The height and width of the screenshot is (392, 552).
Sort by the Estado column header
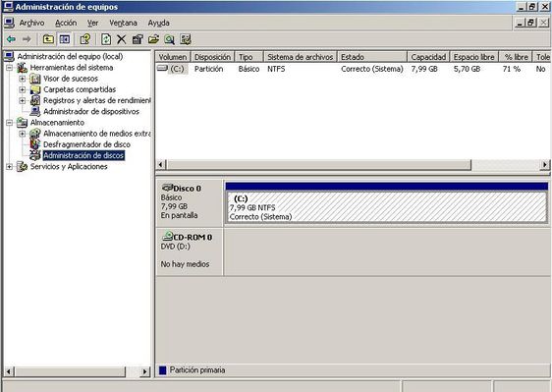point(372,57)
